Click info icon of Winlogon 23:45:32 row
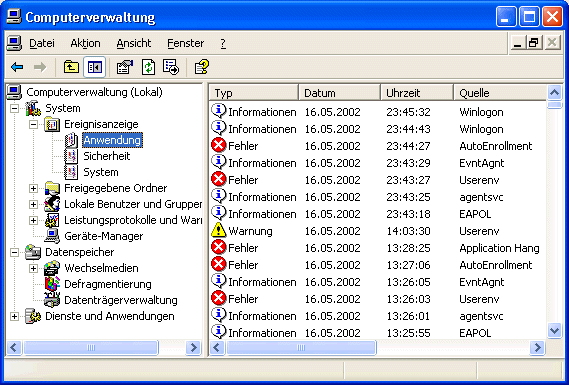Screen dimensions: 569x385 click(x=218, y=111)
